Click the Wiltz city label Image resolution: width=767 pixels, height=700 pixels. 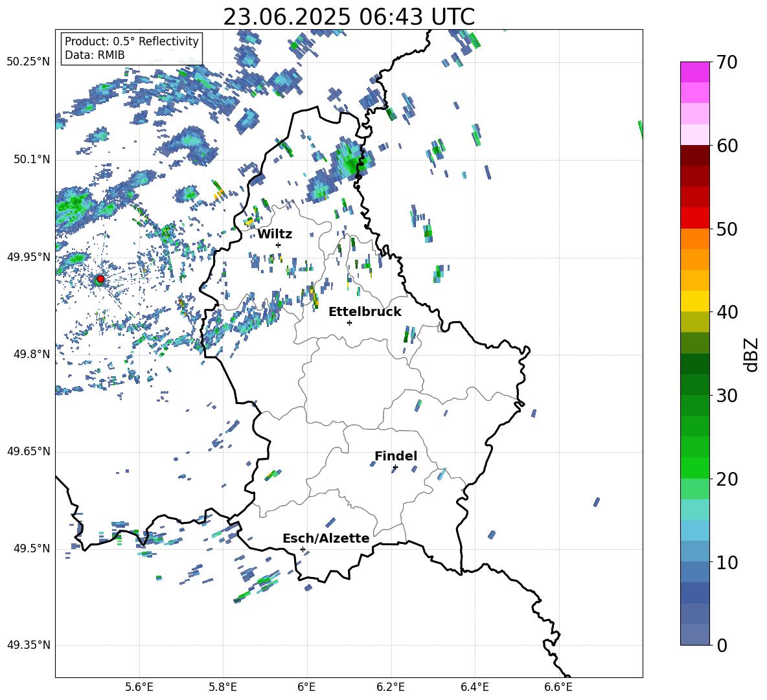pos(275,234)
